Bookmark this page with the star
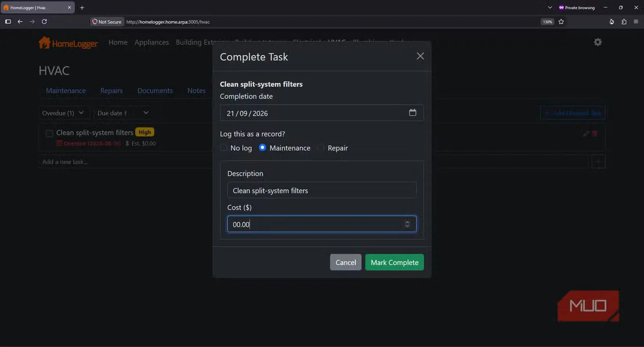The height and width of the screenshot is (347, 644). [561, 22]
